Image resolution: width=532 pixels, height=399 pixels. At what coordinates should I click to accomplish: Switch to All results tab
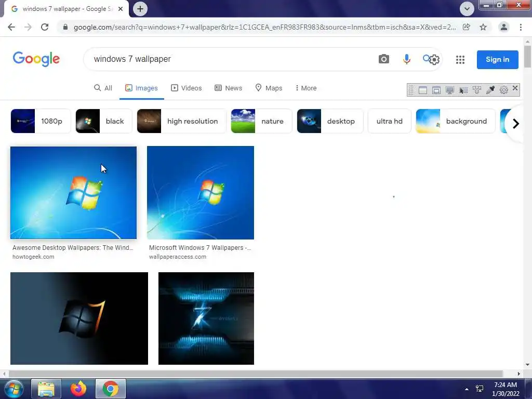pos(103,88)
